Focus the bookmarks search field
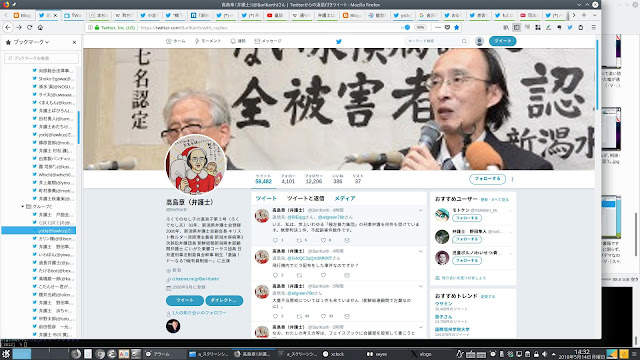Viewport: 640px width, 360px height. 41,58
